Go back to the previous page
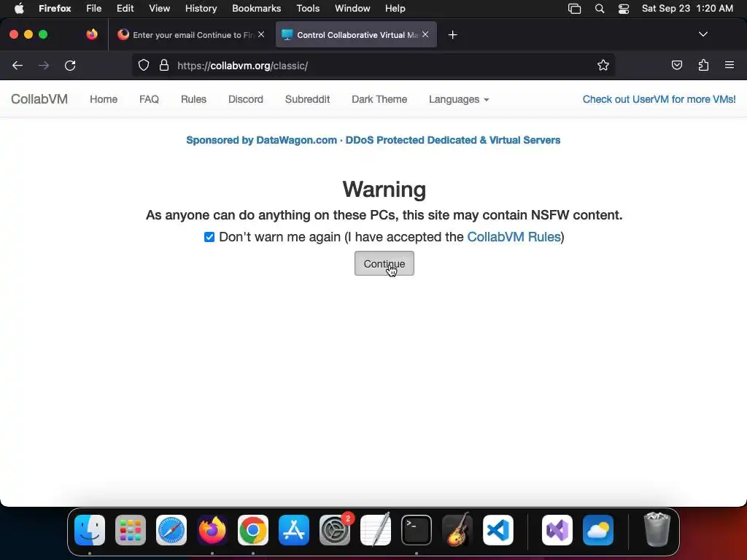Viewport: 747px width, 560px height. (18, 65)
